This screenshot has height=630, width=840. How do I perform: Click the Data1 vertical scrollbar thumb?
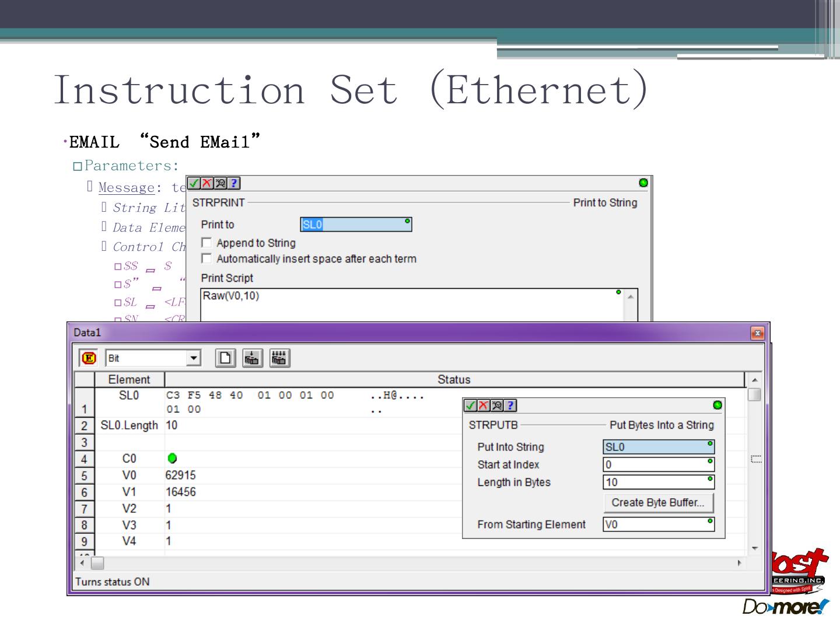tap(754, 395)
